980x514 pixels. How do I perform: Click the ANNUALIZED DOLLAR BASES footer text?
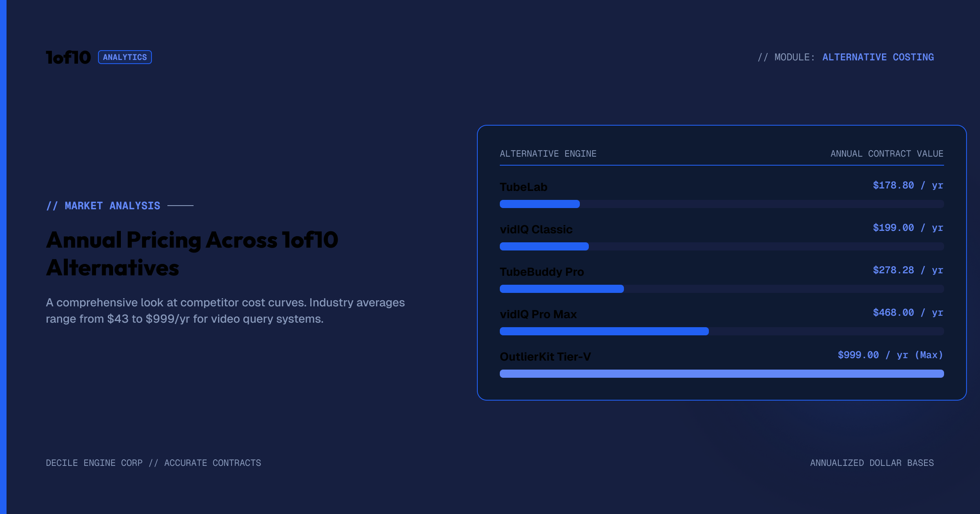(872, 463)
